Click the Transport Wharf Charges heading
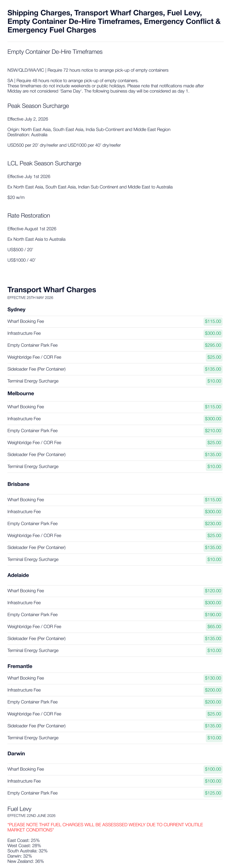Image resolution: width=239 pixels, height=868 pixels. pos(52,290)
